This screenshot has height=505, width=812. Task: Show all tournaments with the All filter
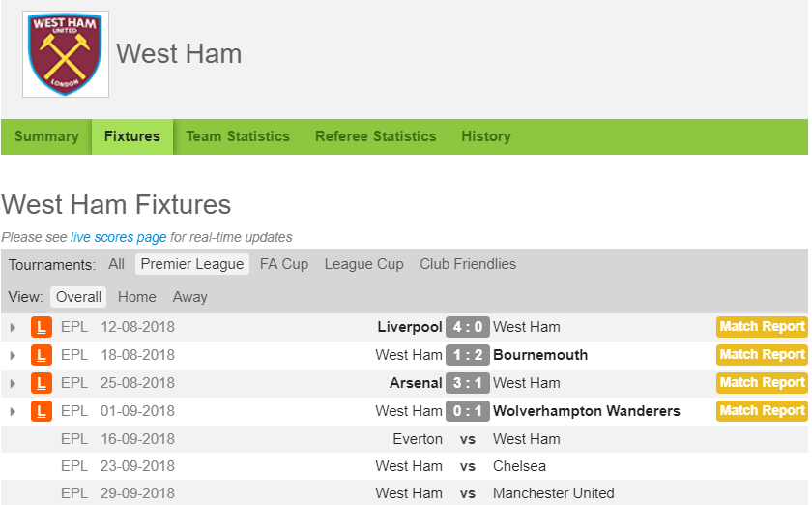coord(116,264)
